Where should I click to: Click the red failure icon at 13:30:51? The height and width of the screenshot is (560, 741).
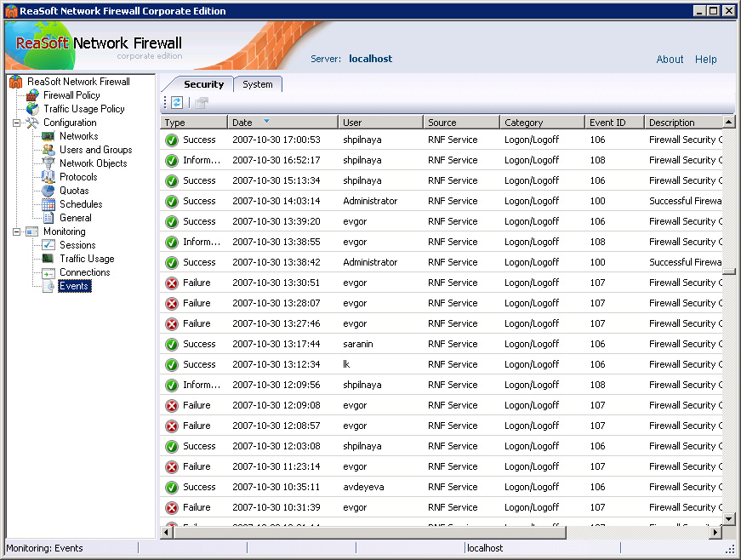(172, 283)
